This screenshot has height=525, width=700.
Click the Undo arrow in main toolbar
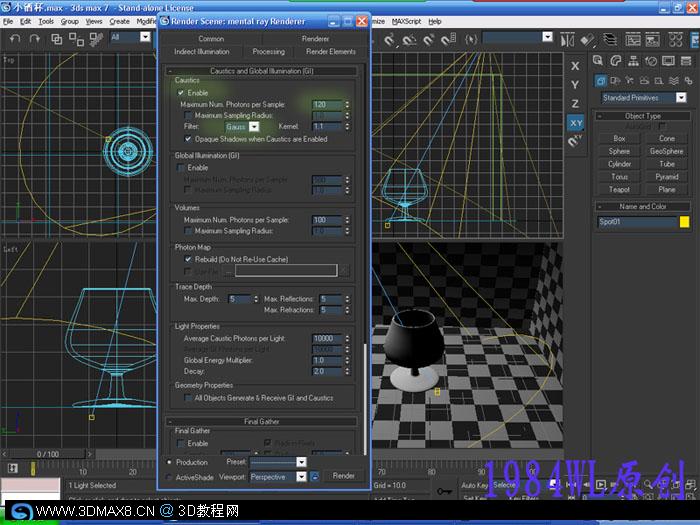pyautogui.click(x=14, y=38)
